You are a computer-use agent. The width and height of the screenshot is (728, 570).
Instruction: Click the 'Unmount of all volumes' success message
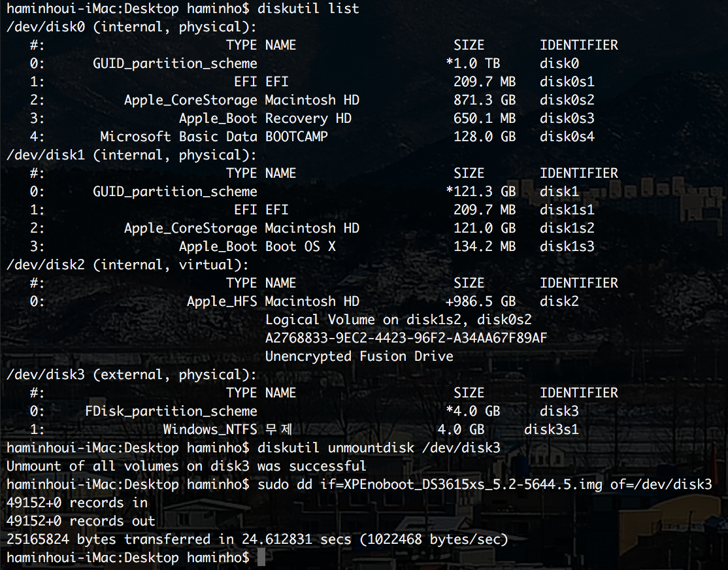click(x=186, y=466)
